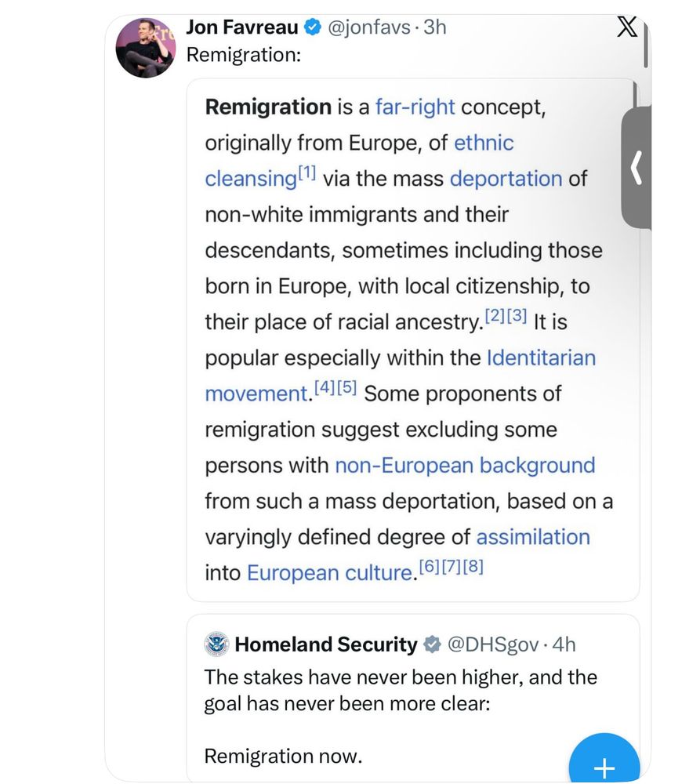Click Homeland Security's verified badge
The width and height of the screenshot is (700, 784).
click(432, 645)
